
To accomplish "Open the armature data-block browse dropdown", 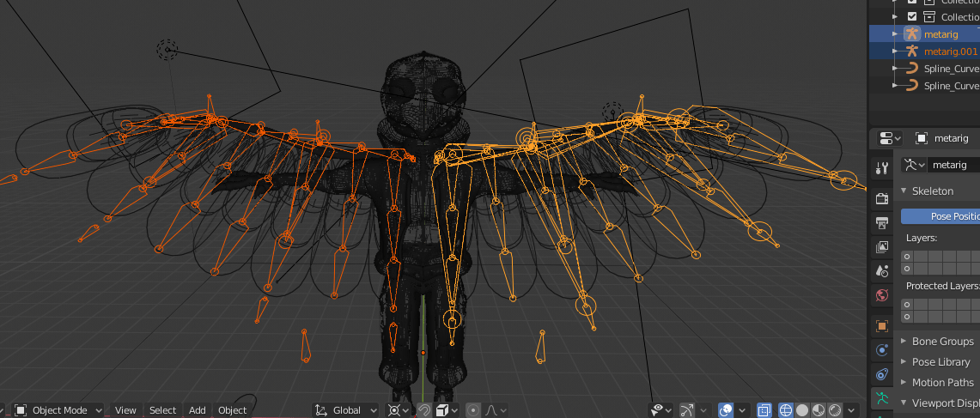I will pos(914,165).
